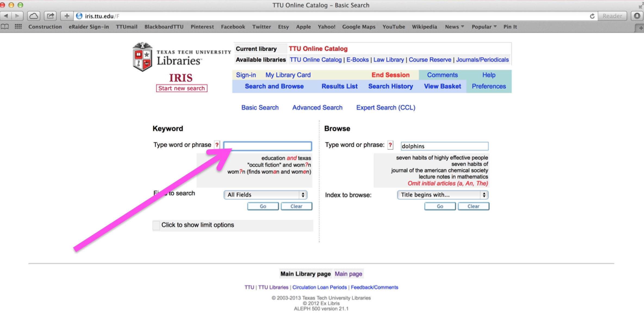Open Browse help question mark icon
The height and width of the screenshot is (319, 644).
point(390,145)
